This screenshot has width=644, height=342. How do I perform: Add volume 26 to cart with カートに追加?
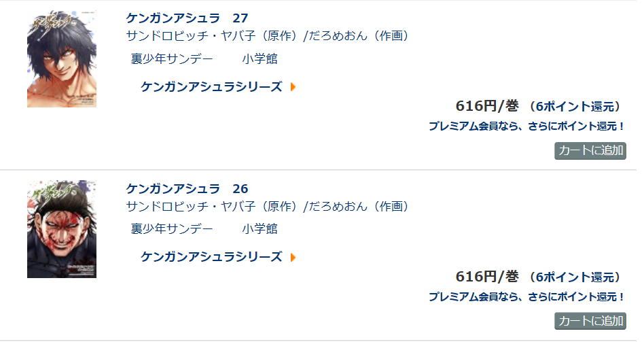(x=590, y=321)
